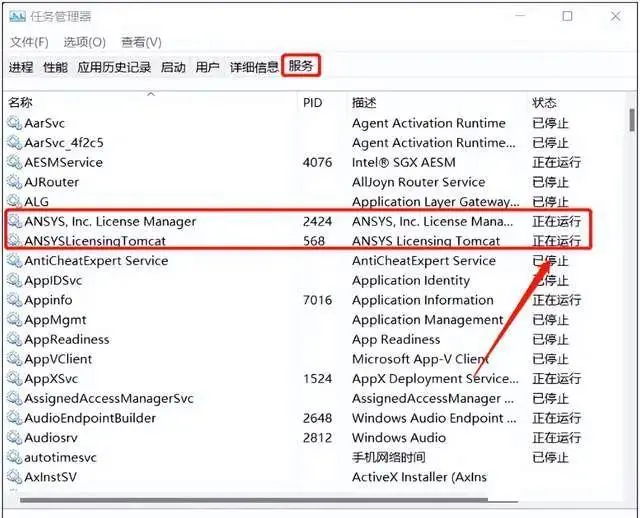Click the AudioEndpointBuilder service icon

coord(14,418)
